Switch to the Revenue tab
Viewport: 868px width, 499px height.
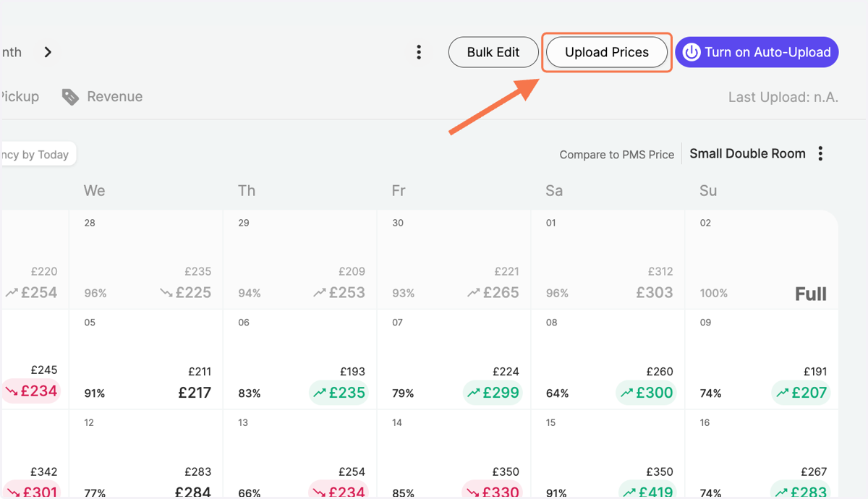click(x=102, y=97)
